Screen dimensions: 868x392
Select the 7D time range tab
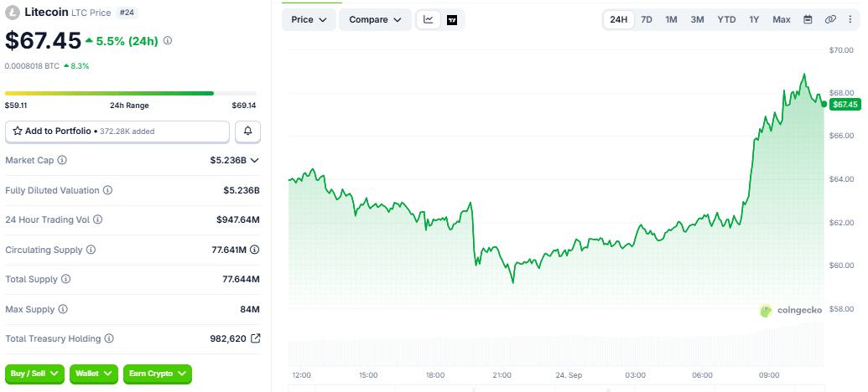click(647, 20)
